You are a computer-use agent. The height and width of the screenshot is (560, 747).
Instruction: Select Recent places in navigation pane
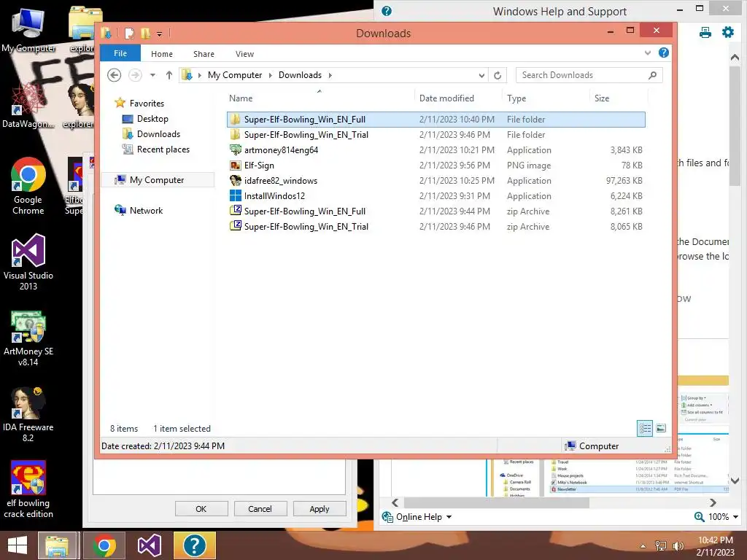tap(163, 149)
